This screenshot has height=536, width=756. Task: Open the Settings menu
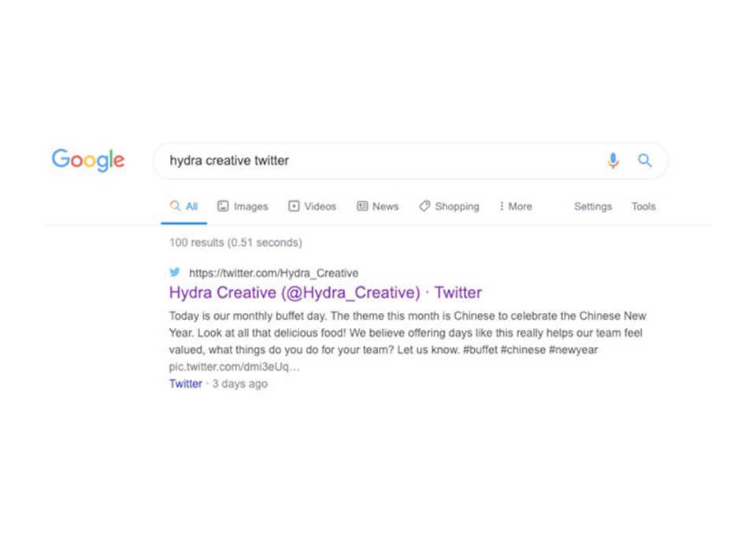pyautogui.click(x=592, y=207)
